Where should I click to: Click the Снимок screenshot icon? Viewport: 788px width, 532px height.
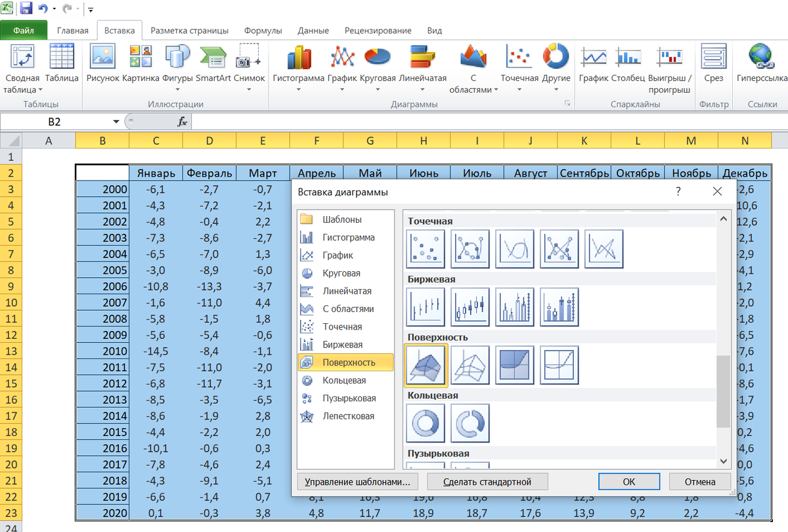[249, 56]
